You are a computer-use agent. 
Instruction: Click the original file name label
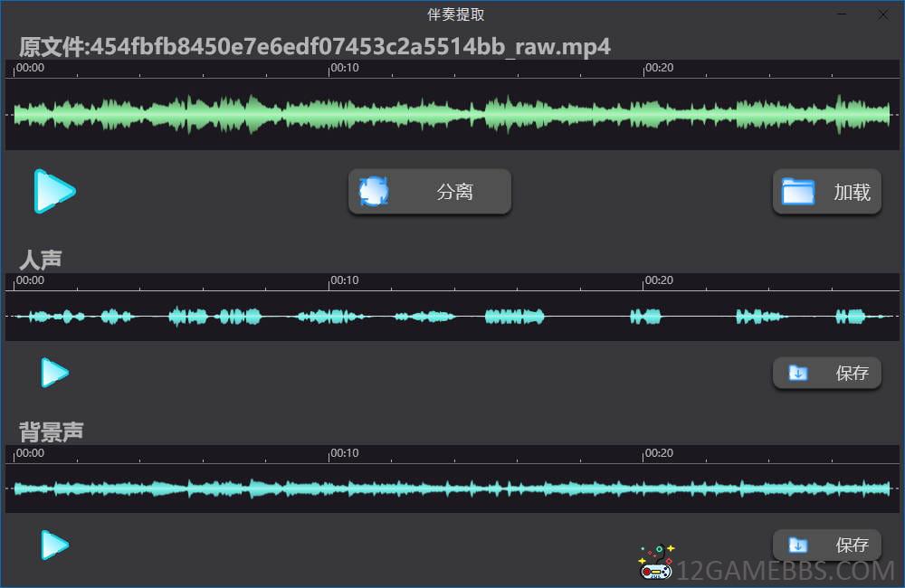[x=315, y=47]
